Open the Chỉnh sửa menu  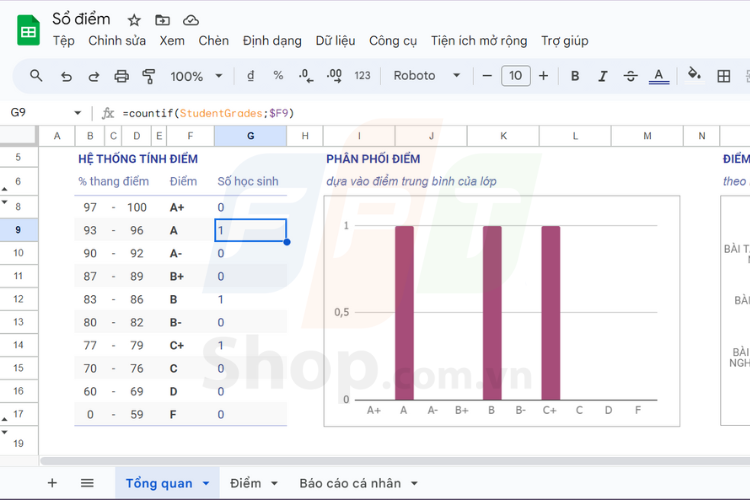click(x=117, y=41)
